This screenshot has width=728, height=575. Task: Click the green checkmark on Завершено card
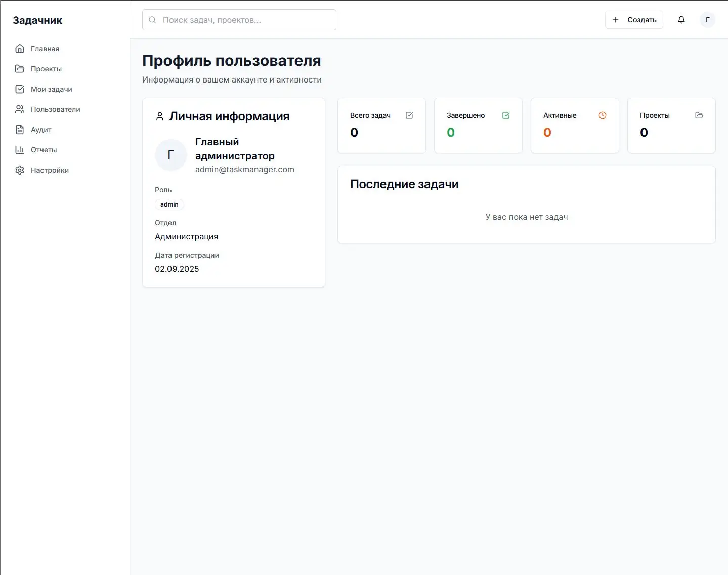[x=505, y=115]
